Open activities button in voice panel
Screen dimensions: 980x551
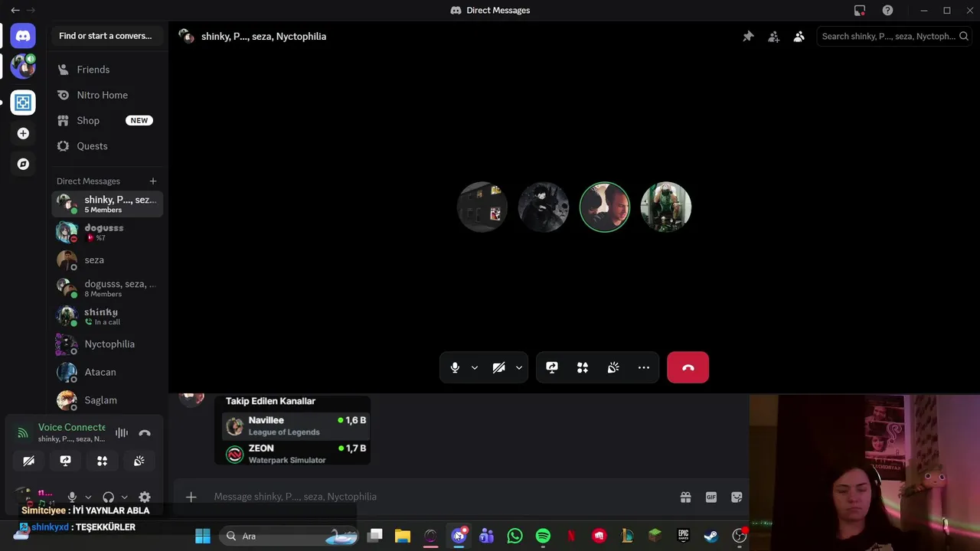102,461
